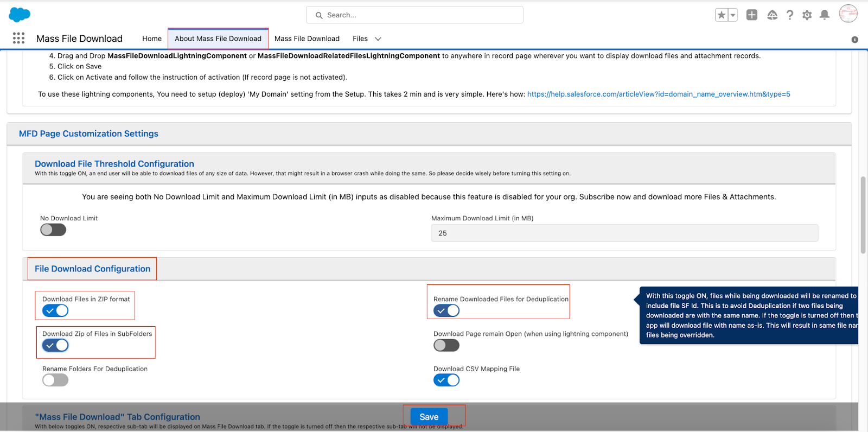Open the Global Actions plus icon
The height and width of the screenshot is (432, 868).
pyautogui.click(x=752, y=15)
